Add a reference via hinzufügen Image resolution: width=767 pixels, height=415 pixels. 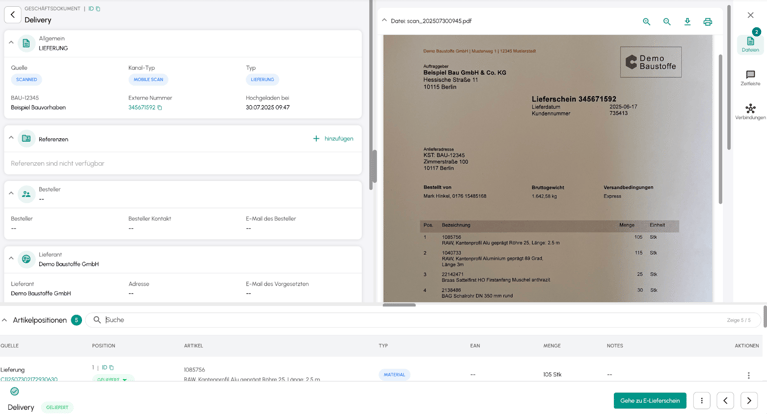point(333,139)
